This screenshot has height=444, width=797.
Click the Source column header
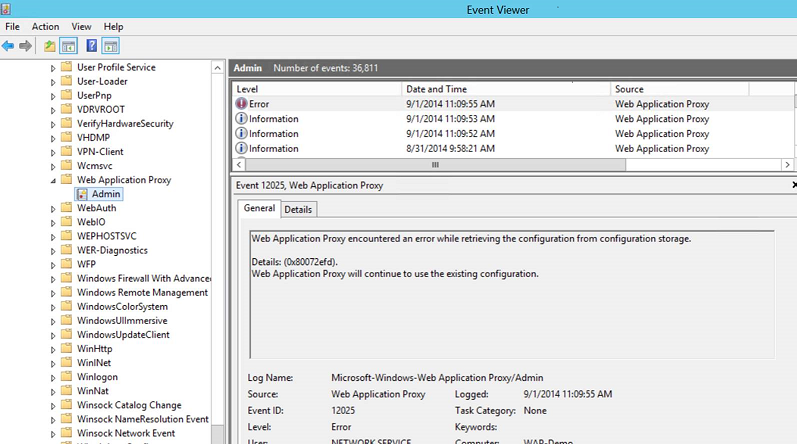629,89
